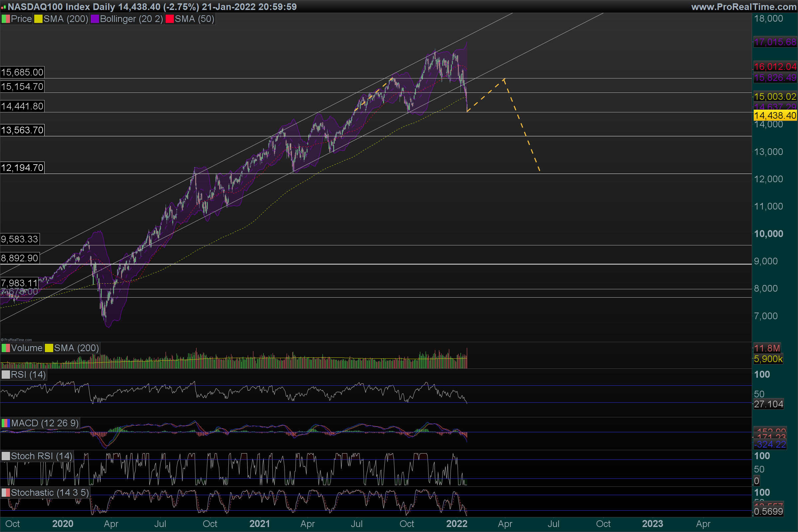Click the red SMA (50) legend swatch
This screenshot has width=798, height=532.
pyautogui.click(x=169, y=19)
